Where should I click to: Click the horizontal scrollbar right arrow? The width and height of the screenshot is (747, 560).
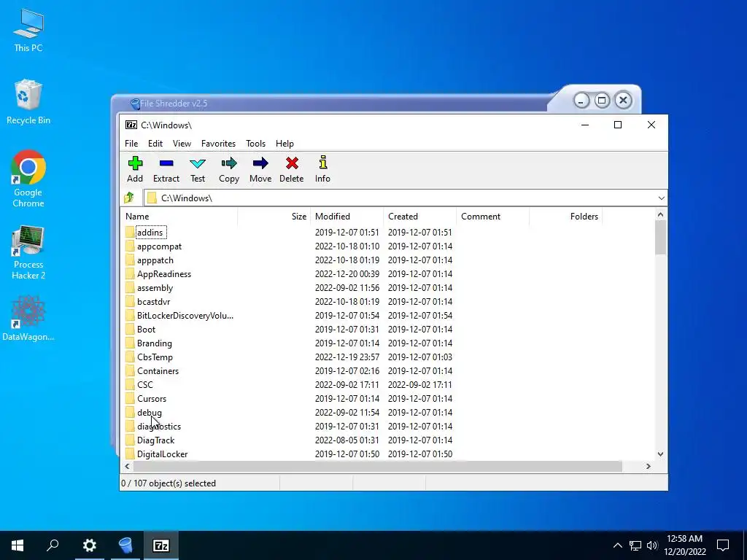(648, 466)
